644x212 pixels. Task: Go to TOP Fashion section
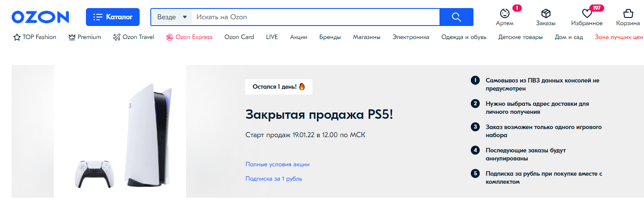[x=35, y=37]
